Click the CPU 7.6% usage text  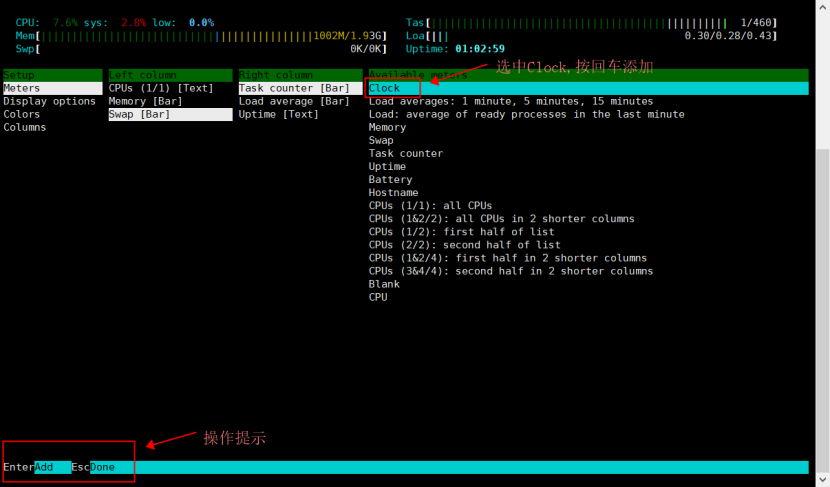[65, 23]
